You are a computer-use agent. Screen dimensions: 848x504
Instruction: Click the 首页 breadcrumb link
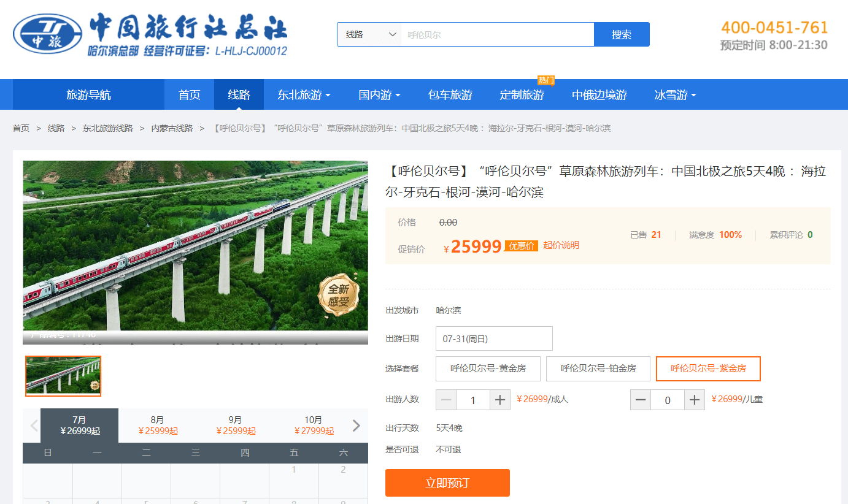click(x=21, y=128)
